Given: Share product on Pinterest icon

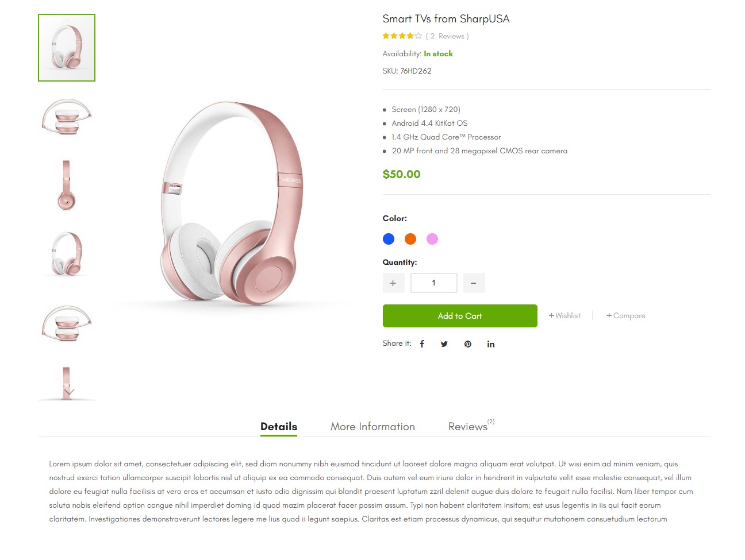Looking at the screenshot, I should pos(468,344).
